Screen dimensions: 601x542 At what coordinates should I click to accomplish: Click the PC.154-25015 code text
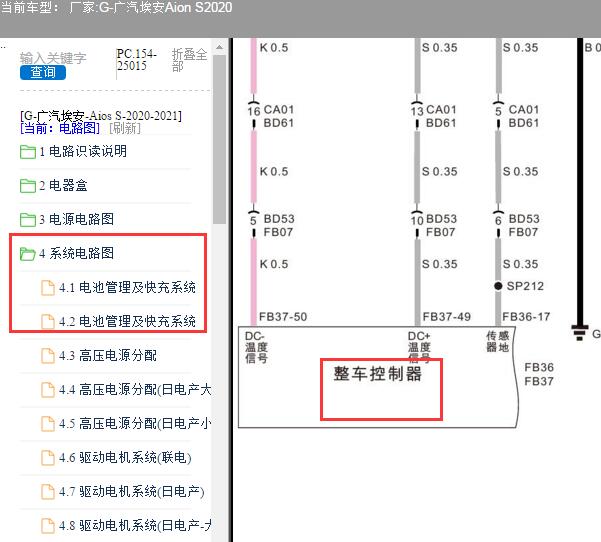tap(136, 59)
